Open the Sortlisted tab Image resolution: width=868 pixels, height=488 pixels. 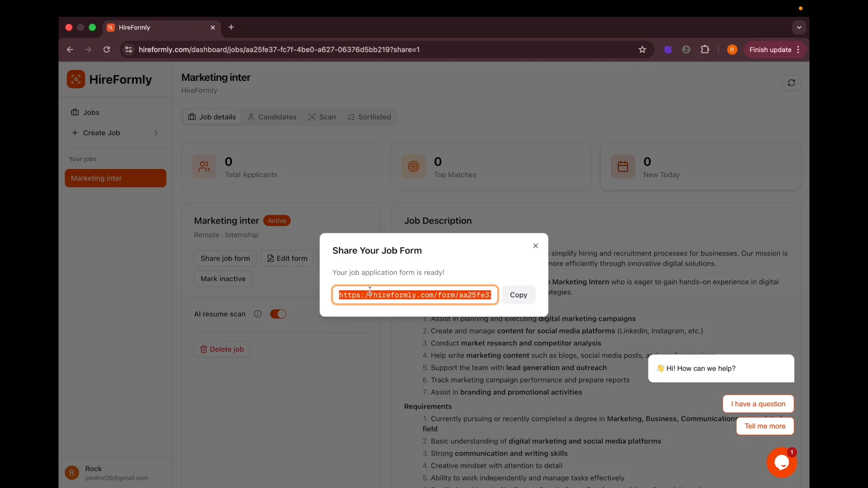[x=369, y=117]
